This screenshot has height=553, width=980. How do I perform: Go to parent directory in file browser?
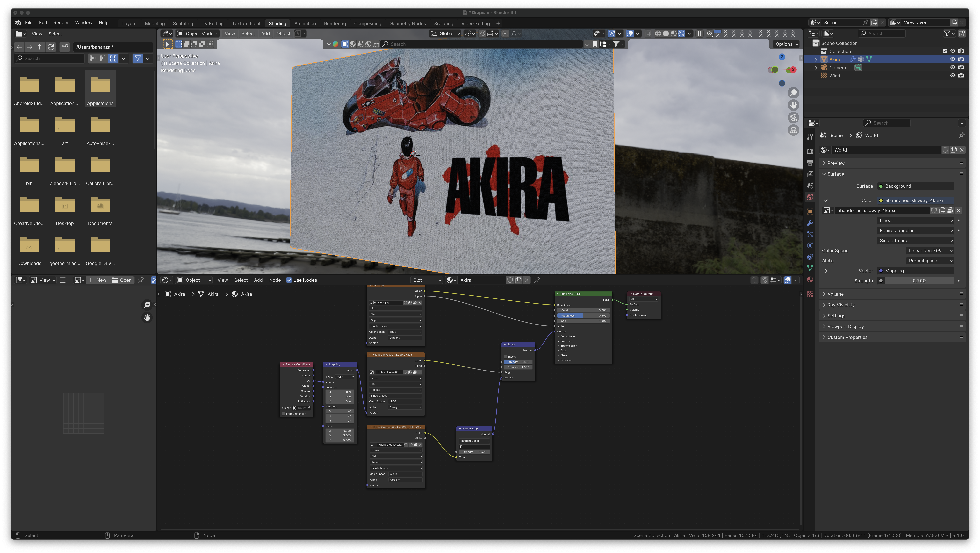40,47
